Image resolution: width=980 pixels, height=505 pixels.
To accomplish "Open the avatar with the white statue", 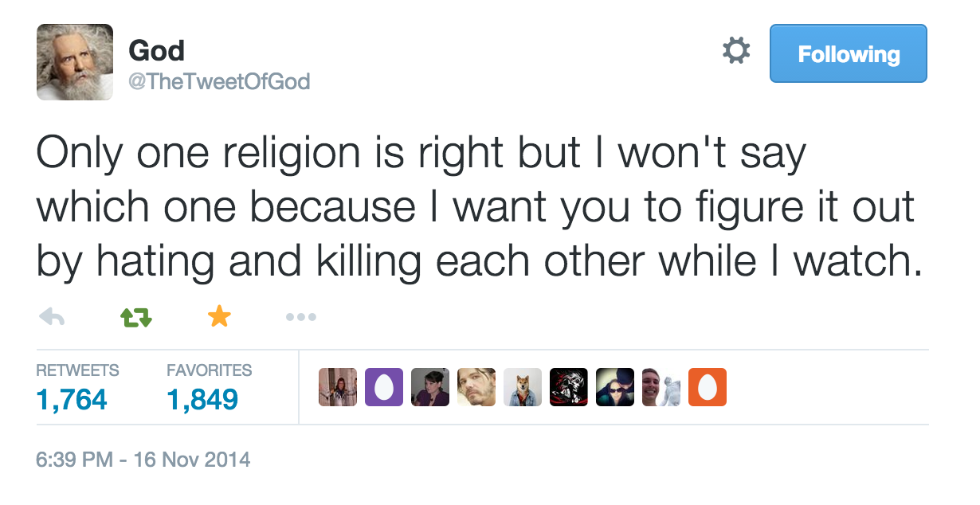I will pyautogui.click(x=661, y=387).
